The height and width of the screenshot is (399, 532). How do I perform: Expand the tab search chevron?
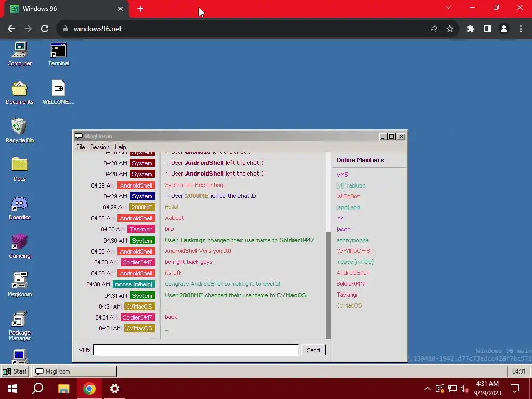click(448, 7)
